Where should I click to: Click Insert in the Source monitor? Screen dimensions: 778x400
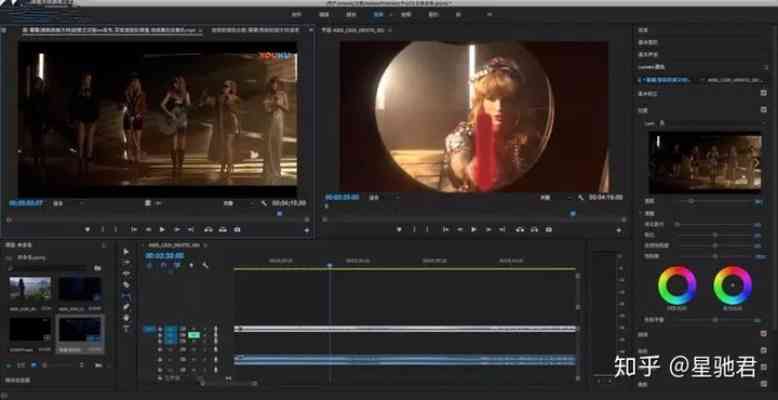coord(208,229)
